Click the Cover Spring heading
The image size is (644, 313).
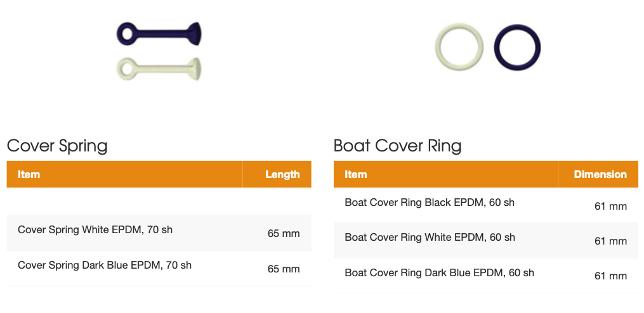point(57,146)
